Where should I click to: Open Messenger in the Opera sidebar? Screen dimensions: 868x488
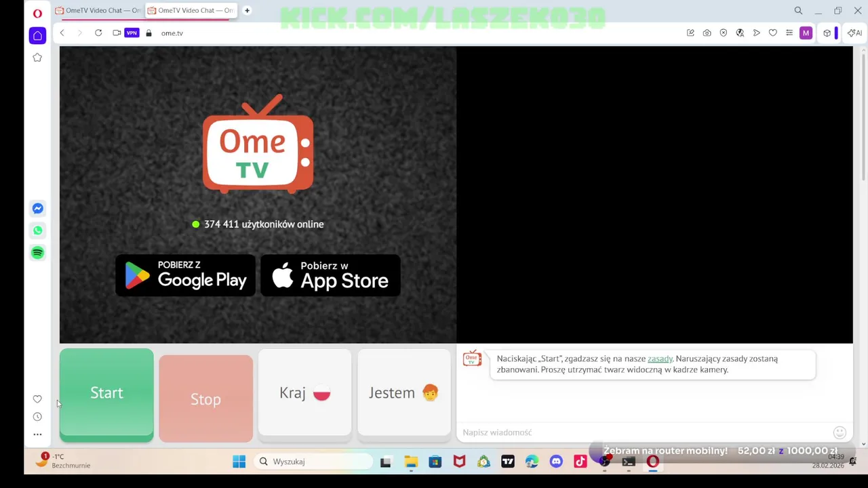pos(37,209)
